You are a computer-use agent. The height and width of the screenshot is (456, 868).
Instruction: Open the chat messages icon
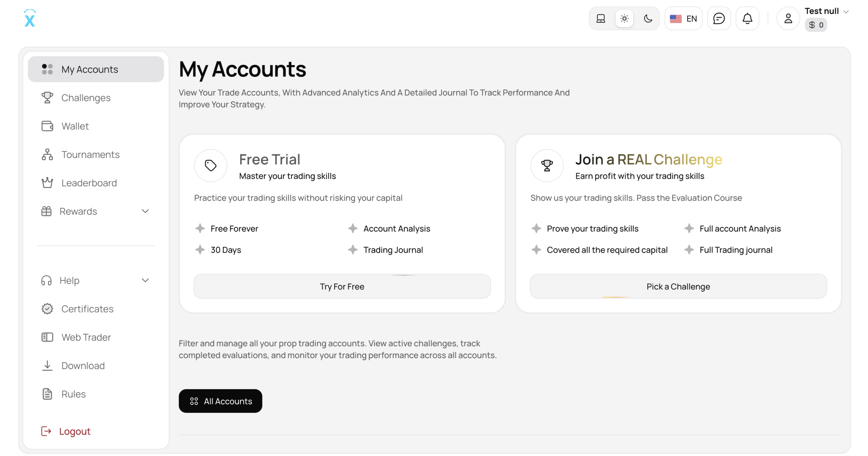(x=719, y=18)
